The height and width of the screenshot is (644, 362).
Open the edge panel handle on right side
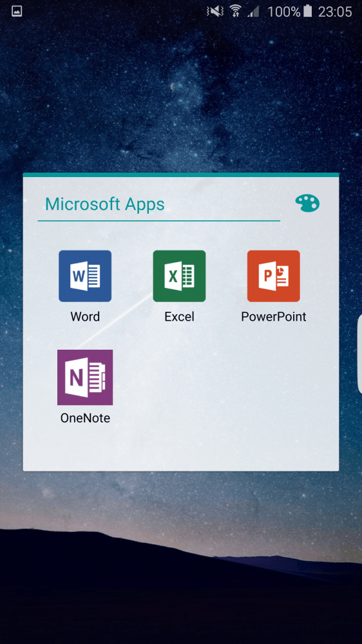pos(359,354)
